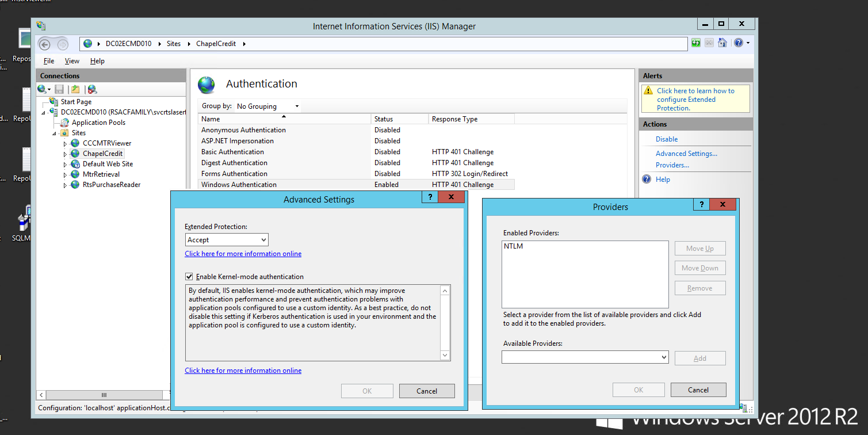Image resolution: width=868 pixels, height=435 pixels.
Task: Click the Application Pools node icon
Action: click(x=65, y=123)
